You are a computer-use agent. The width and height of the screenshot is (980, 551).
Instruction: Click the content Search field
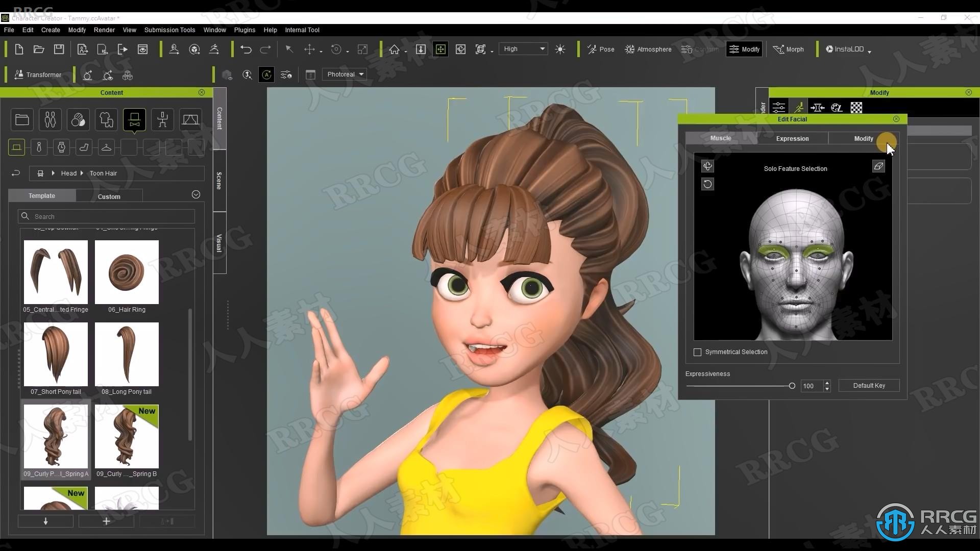pyautogui.click(x=106, y=216)
